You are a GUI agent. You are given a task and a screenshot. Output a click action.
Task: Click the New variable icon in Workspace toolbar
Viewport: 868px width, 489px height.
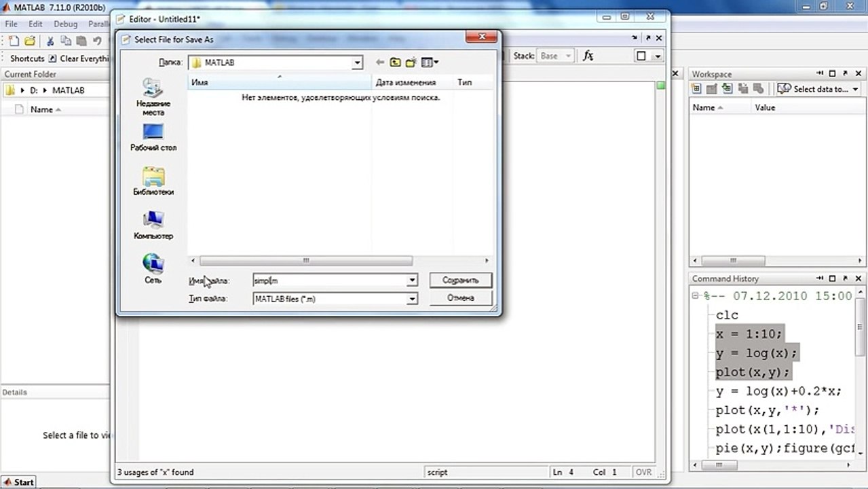point(696,89)
